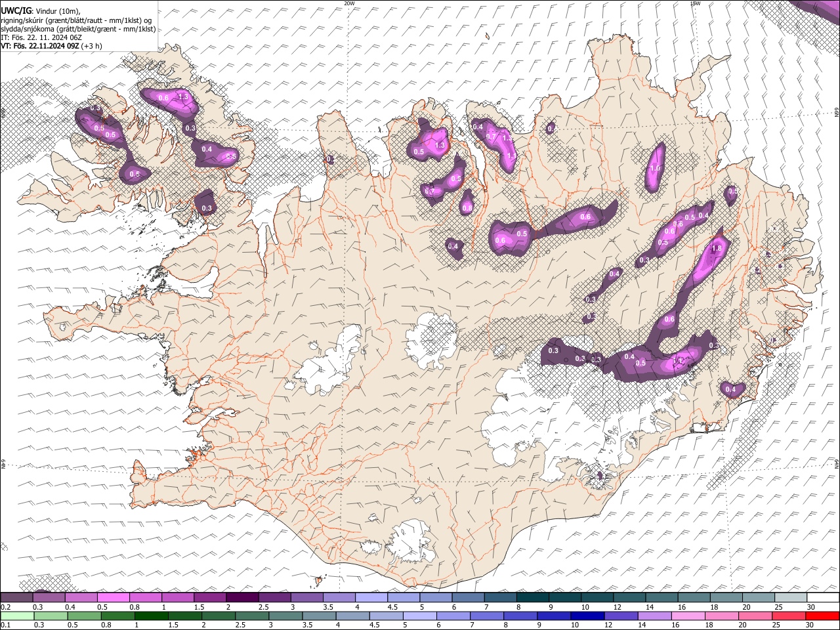
Task: Click the hatched Hofsjökull glacier in central Iceland
Action: (432, 341)
